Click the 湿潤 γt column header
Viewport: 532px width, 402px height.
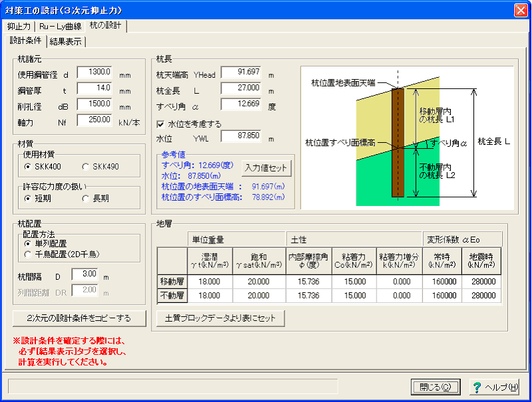[209, 261]
